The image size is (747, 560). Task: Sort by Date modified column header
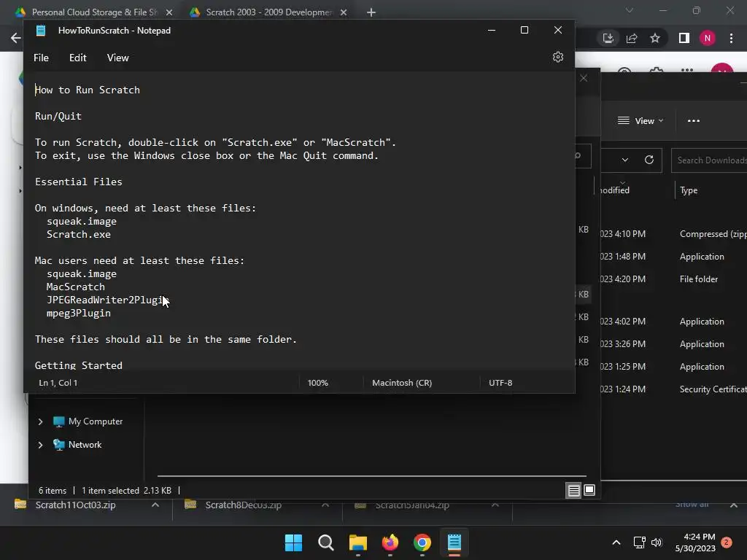(615, 190)
